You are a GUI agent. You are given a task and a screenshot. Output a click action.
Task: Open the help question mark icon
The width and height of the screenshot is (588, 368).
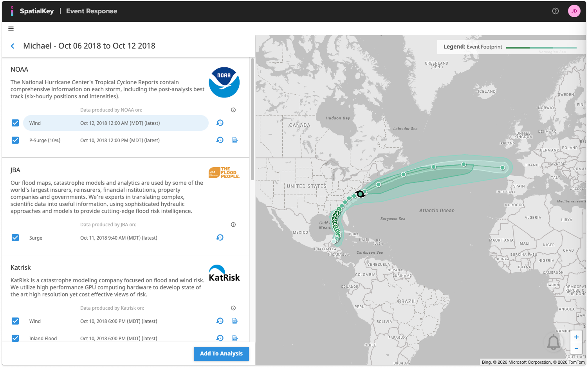coord(555,11)
